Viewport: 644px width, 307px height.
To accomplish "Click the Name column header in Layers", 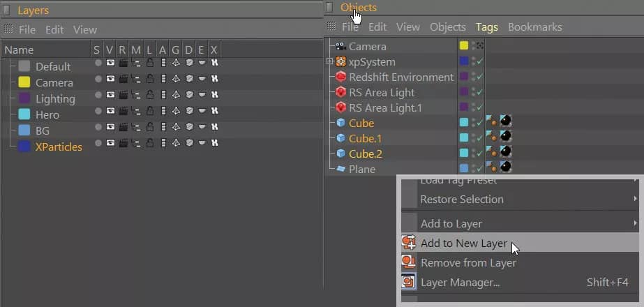I will (x=19, y=50).
